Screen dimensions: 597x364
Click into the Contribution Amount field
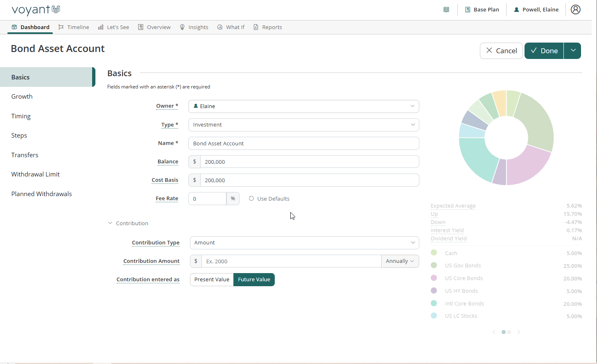[x=291, y=261]
